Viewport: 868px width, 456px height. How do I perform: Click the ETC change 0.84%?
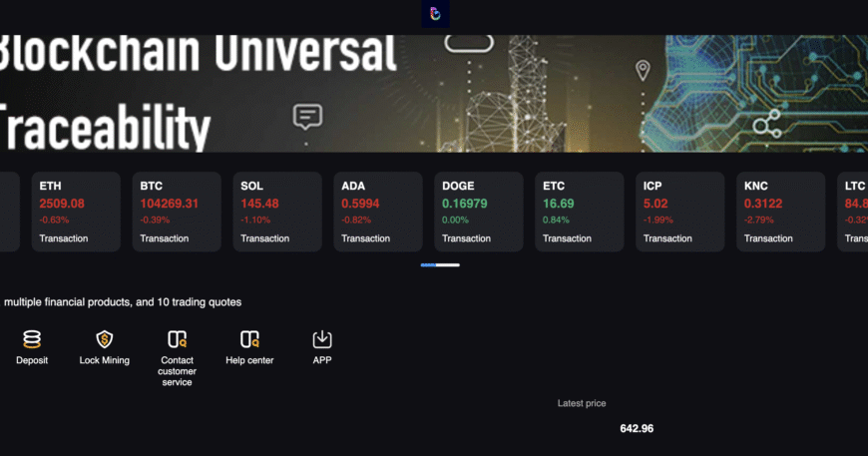(x=556, y=220)
